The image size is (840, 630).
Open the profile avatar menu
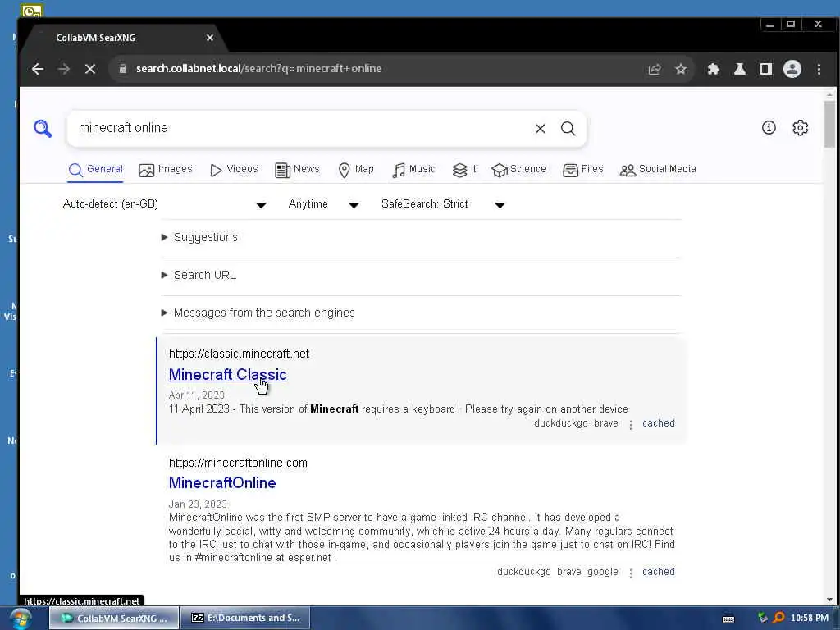tap(792, 69)
